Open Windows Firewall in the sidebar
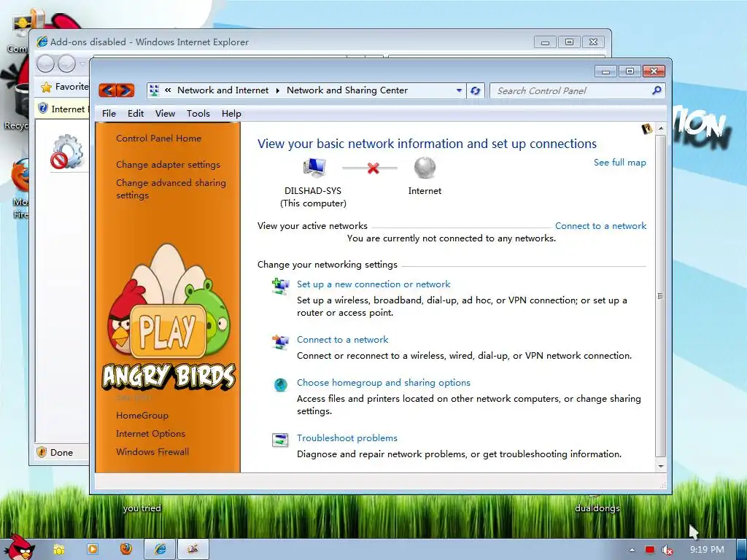This screenshot has height=560, width=747. pos(152,451)
